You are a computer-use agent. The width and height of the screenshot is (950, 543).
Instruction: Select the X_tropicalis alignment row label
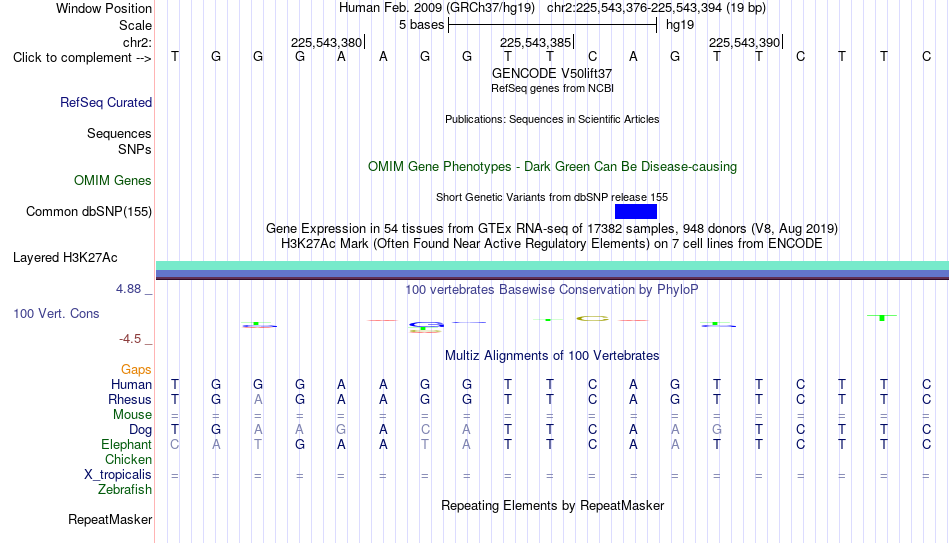pyautogui.click(x=118, y=475)
